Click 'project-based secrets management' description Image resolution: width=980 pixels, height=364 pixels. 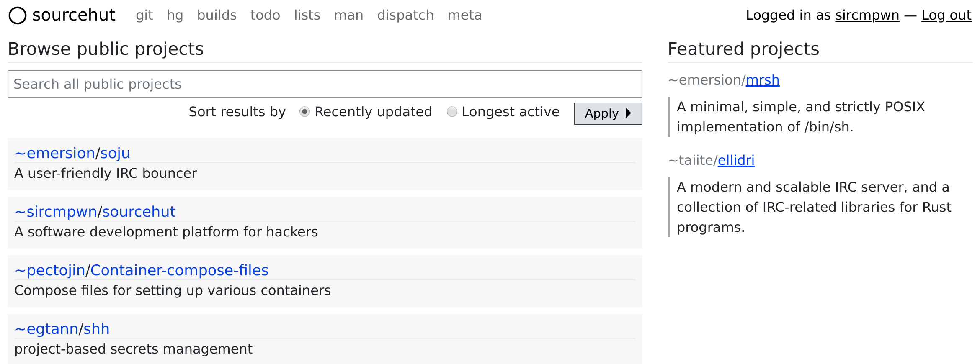(x=134, y=349)
